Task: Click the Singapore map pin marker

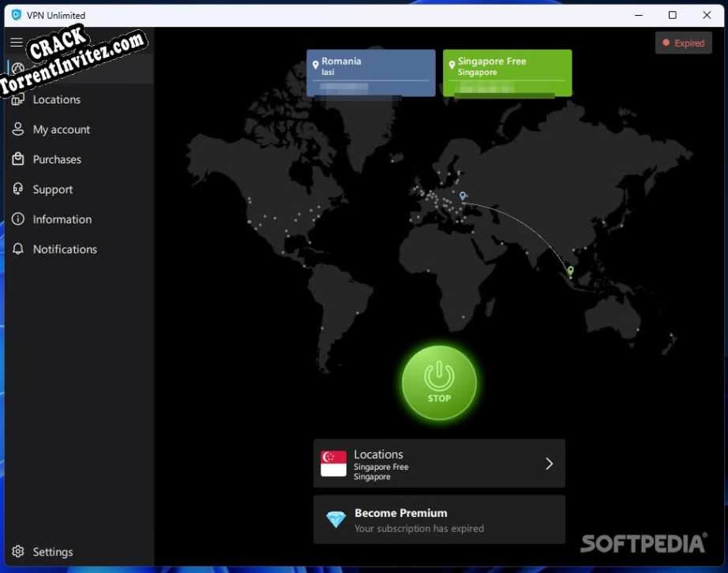Action: (570, 272)
